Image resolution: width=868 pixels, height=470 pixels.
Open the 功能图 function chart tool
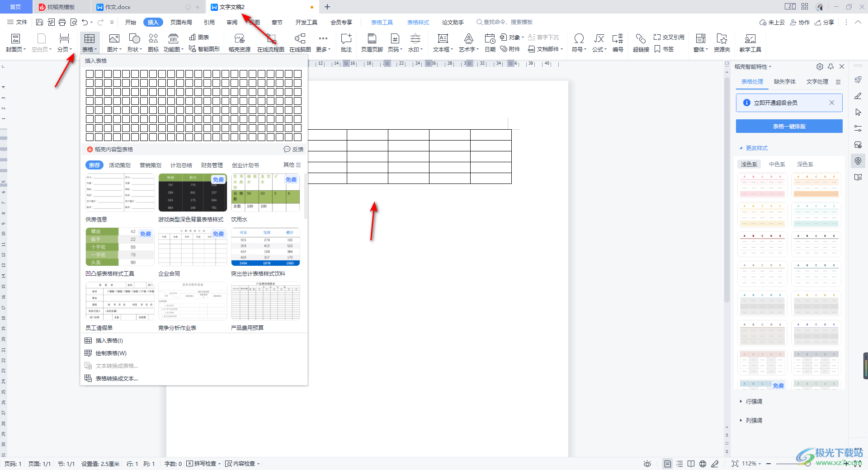coord(173,43)
